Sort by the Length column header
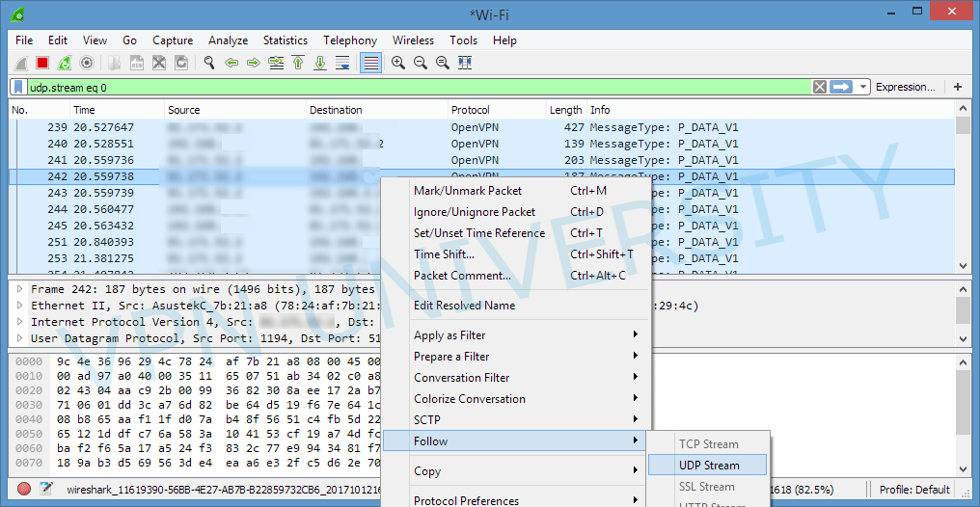Image resolution: width=980 pixels, height=507 pixels. 566,110
